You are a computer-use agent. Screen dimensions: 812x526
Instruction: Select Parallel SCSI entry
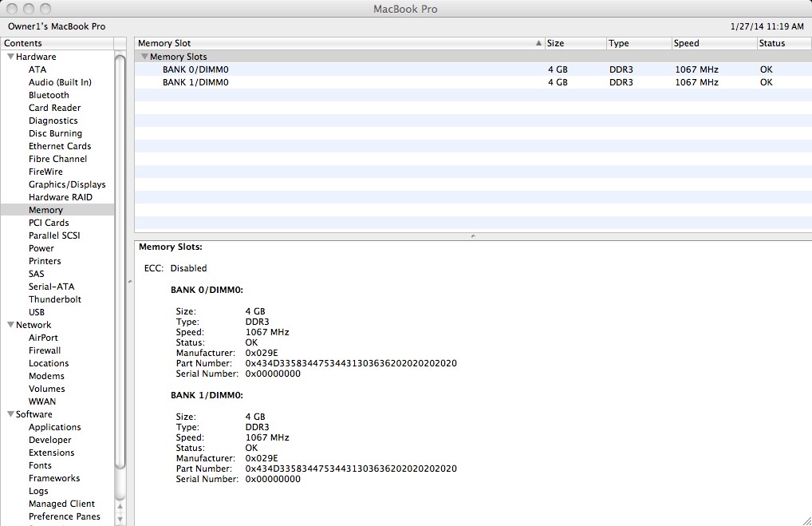click(x=54, y=235)
